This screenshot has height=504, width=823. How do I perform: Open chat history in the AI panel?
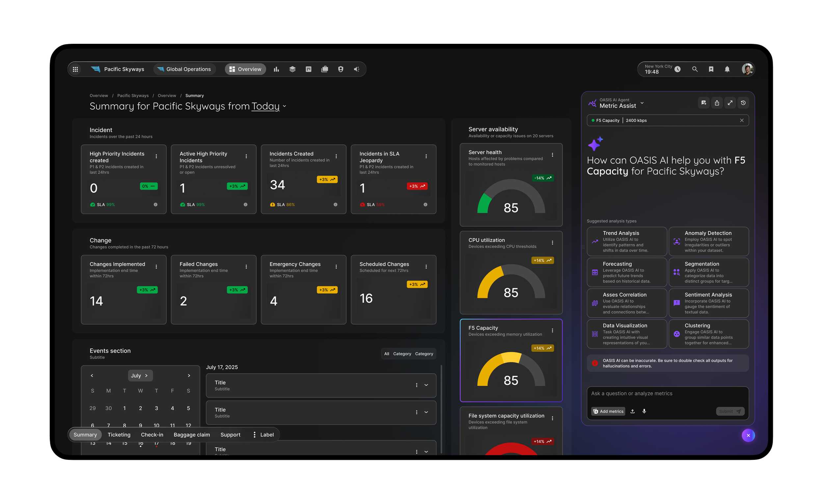coord(743,103)
